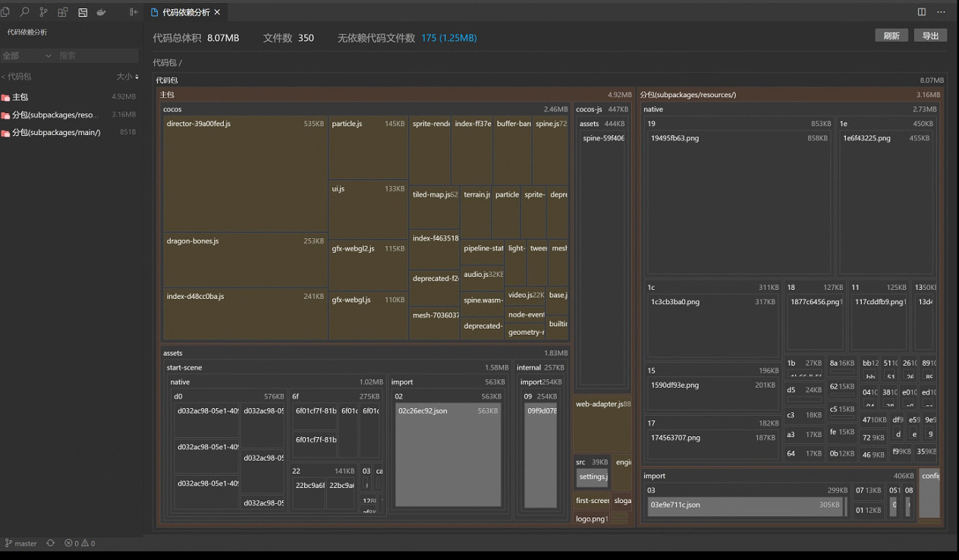Open the more actions ellipsis menu

point(942,12)
